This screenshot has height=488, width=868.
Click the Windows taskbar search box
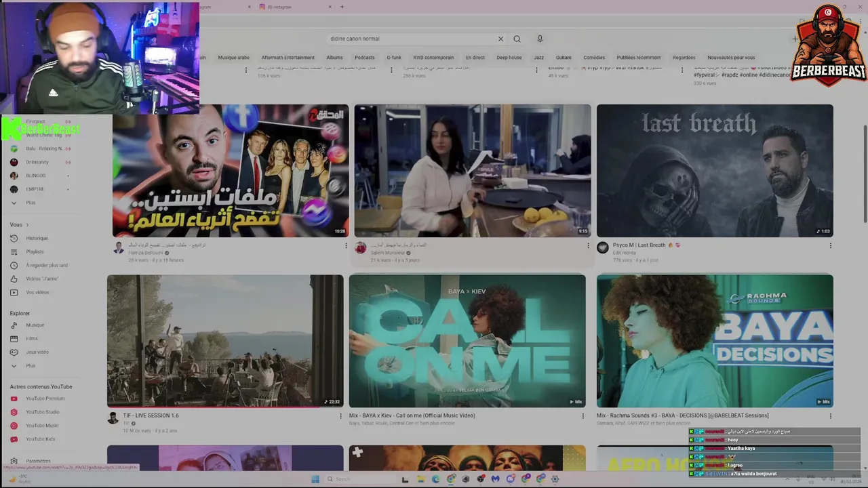(359, 479)
